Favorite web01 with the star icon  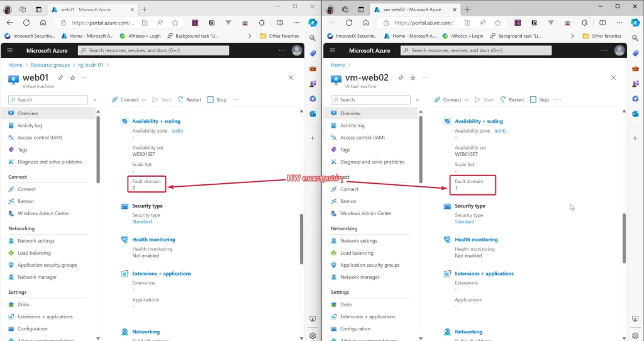pyautogui.click(x=73, y=77)
